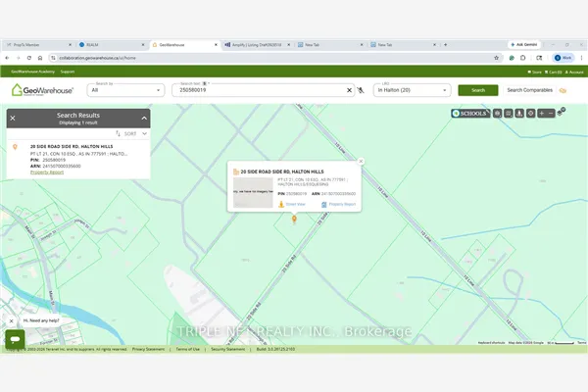Click the popup property image thumbnail
This screenshot has height=392, width=588.
click(x=253, y=192)
